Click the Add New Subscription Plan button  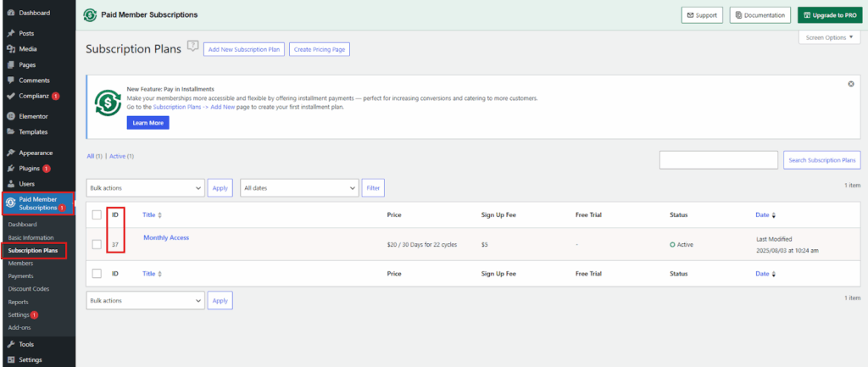(243, 49)
